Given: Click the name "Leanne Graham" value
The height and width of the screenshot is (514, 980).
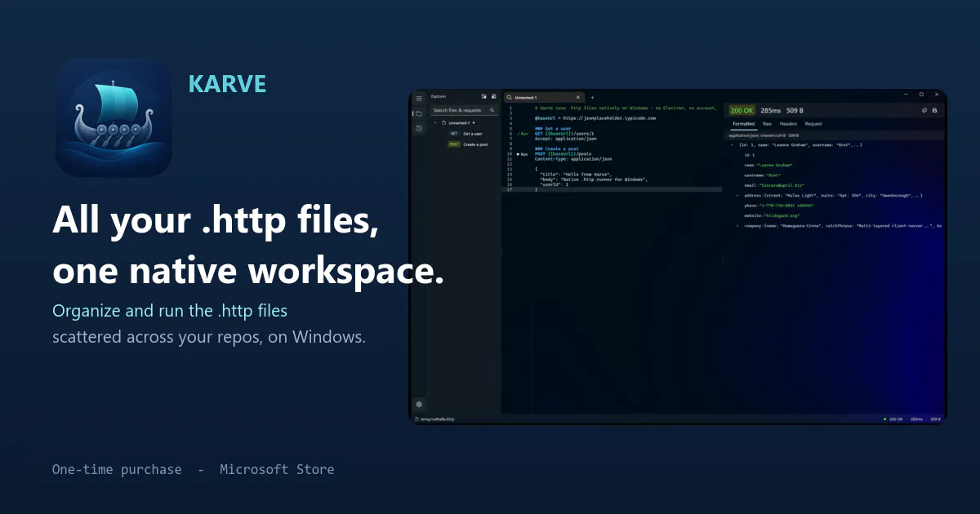Looking at the screenshot, I should coord(776,165).
